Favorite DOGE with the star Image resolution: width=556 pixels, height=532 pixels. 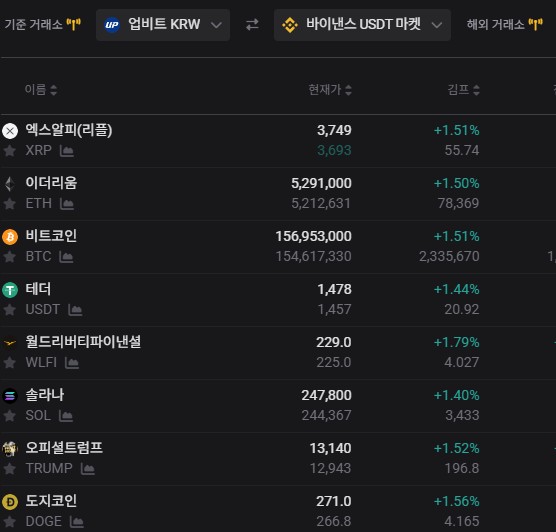(10, 522)
